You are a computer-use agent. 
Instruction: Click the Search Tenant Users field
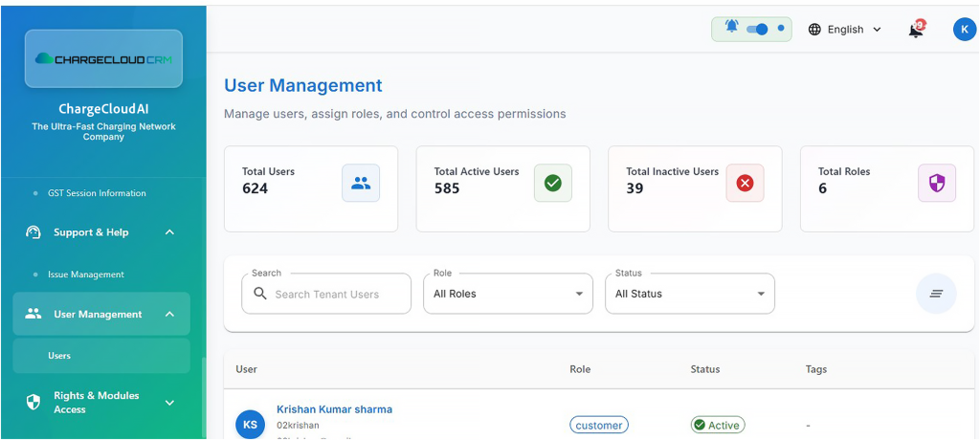[x=337, y=295]
